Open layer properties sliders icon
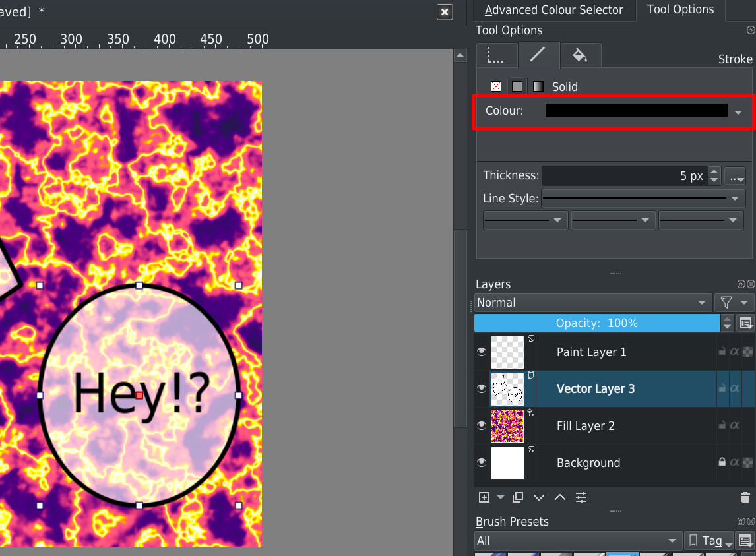Image resolution: width=756 pixels, height=556 pixels. click(x=581, y=497)
